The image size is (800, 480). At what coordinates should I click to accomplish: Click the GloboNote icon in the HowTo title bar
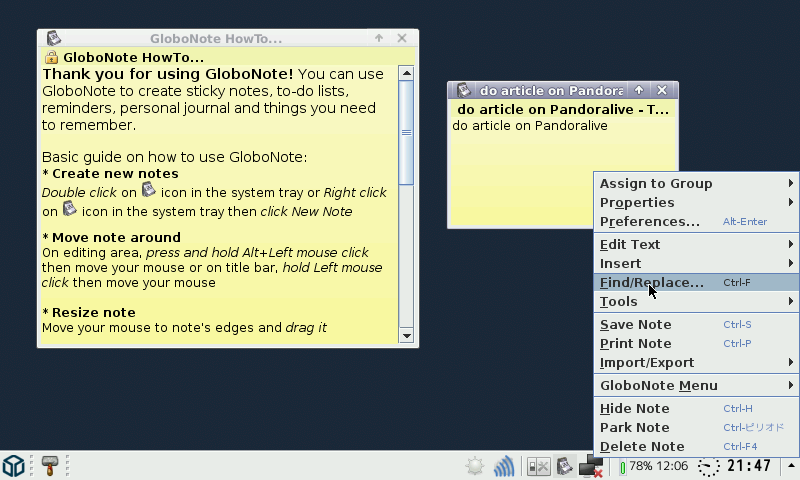54,38
